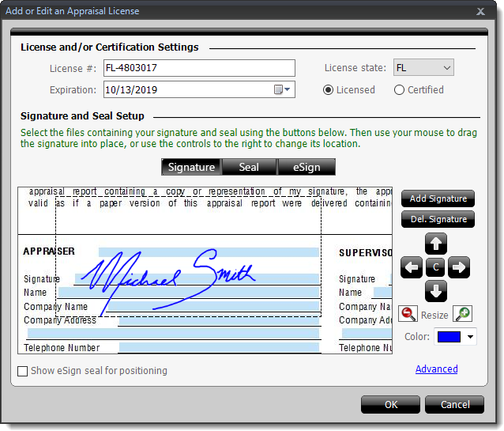The height and width of the screenshot is (431, 504).
Task: Shrink signature with the minus magnifier
Action: 408,315
